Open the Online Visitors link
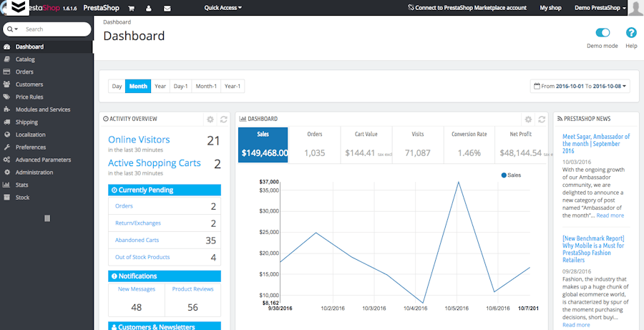This screenshot has width=644, height=330. pos(139,140)
